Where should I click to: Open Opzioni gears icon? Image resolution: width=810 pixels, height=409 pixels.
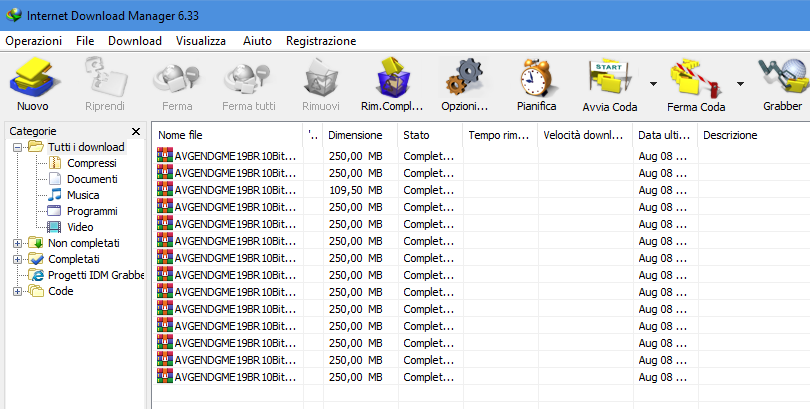(464, 78)
